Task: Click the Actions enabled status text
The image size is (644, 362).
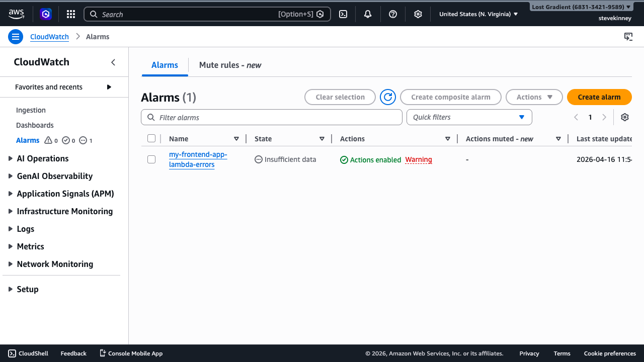Action: point(375,160)
